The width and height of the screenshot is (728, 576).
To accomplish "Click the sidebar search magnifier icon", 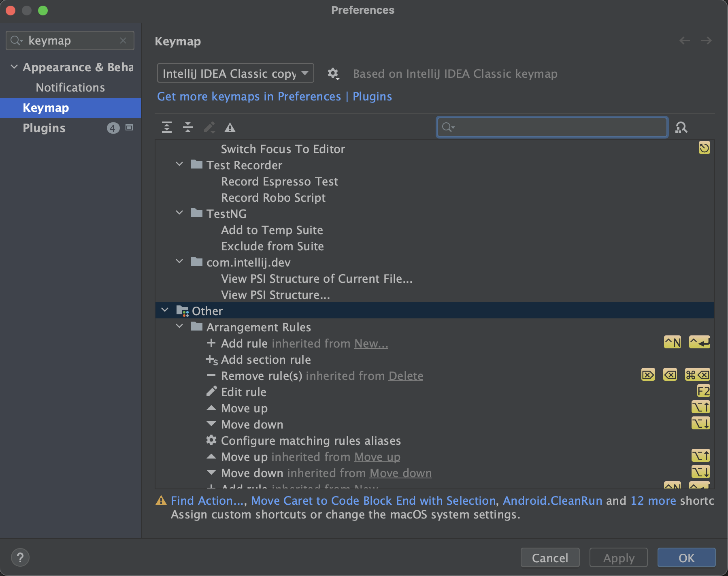I will tap(16, 41).
